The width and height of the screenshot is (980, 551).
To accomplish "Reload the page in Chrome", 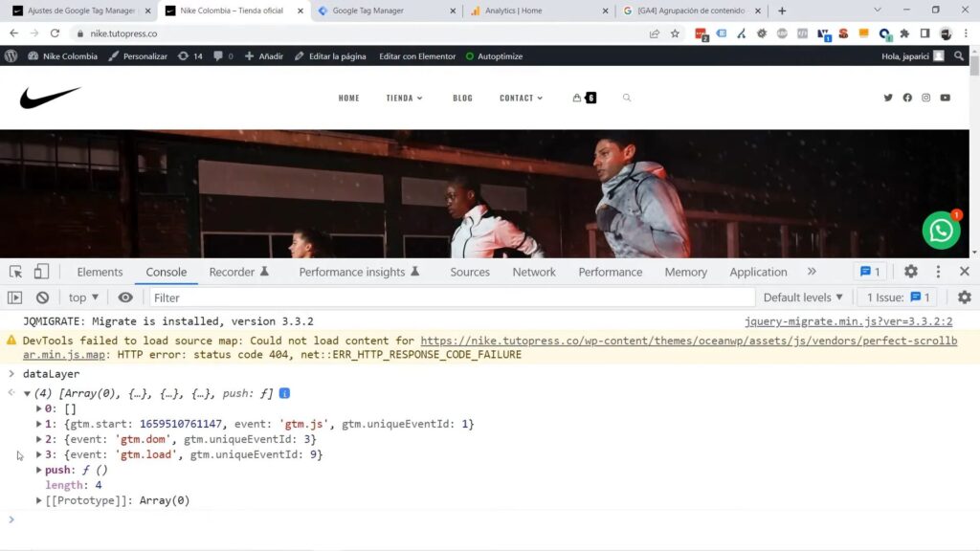I will pyautogui.click(x=55, y=33).
